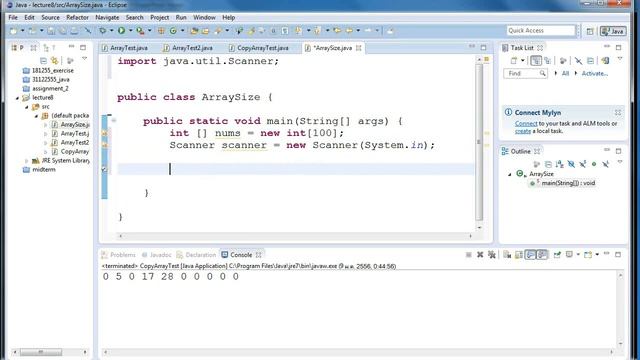Click the Open Perspective icon
This screenshot has height=360, width=640.
[x=590, y=31]
